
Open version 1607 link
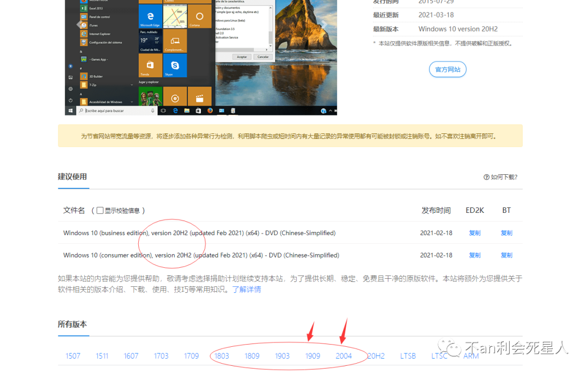131,356
